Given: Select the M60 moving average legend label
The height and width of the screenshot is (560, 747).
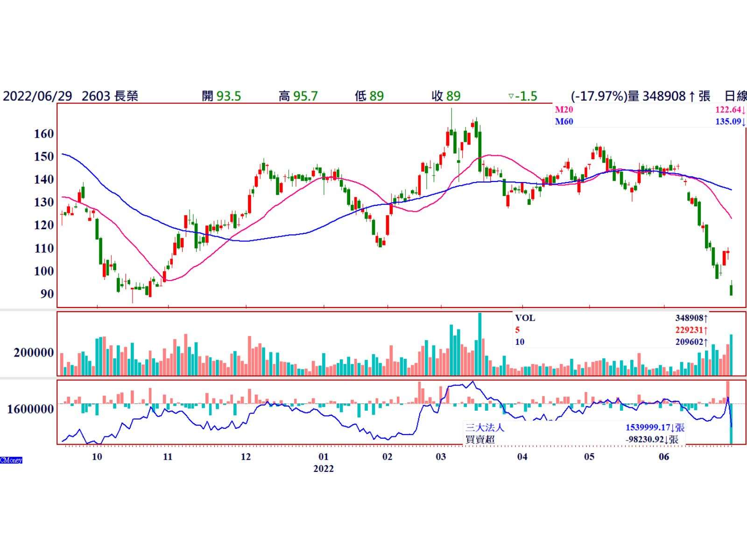Looking at the screenshot, I should tap(564, 122).
